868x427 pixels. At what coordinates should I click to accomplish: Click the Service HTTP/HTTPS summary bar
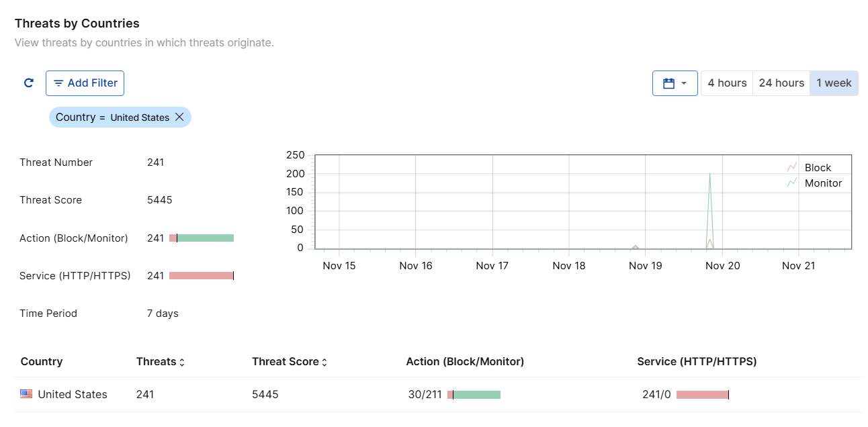(201, 276)
